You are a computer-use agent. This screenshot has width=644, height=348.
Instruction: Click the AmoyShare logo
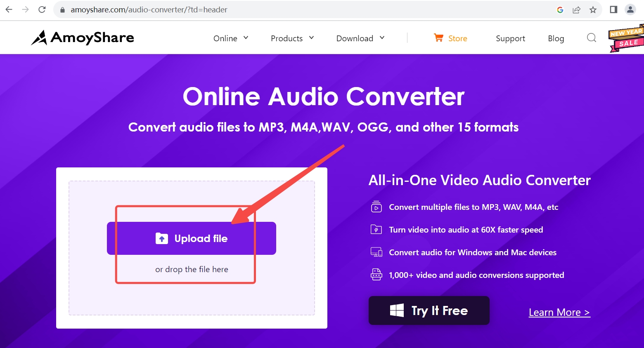[82, 38]
